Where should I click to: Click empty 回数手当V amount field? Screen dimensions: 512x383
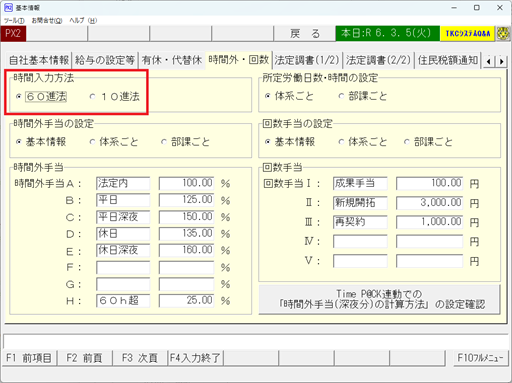point(429,261)
